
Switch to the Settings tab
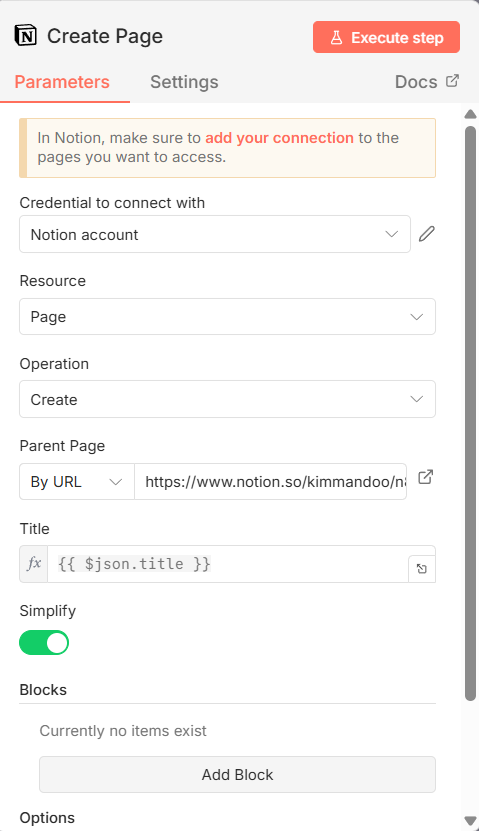[184, 82]
